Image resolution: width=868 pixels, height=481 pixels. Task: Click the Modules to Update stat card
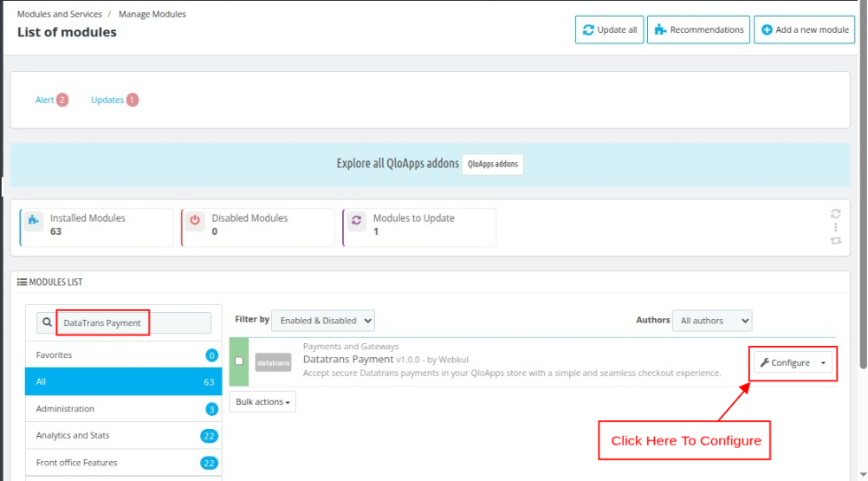pos(419,227)
